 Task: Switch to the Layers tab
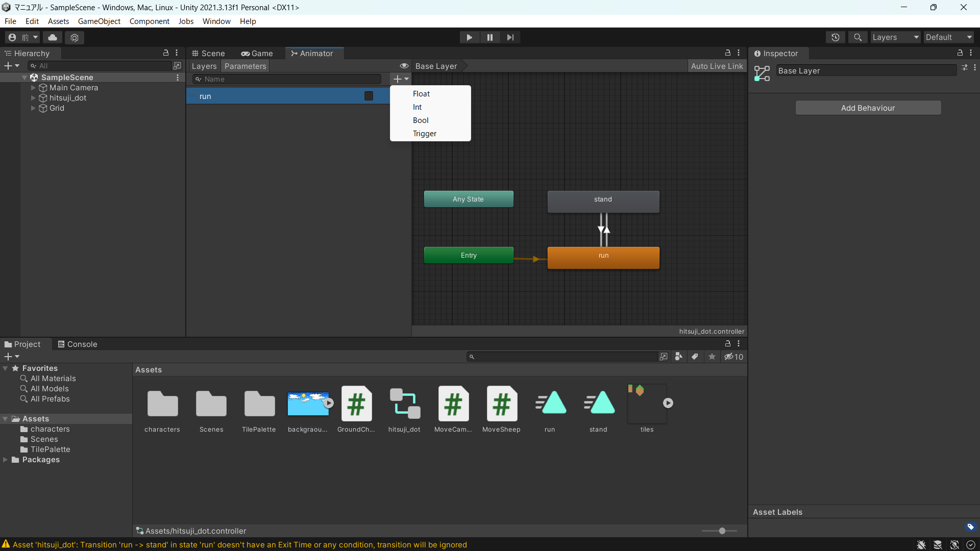coord(205,66)
